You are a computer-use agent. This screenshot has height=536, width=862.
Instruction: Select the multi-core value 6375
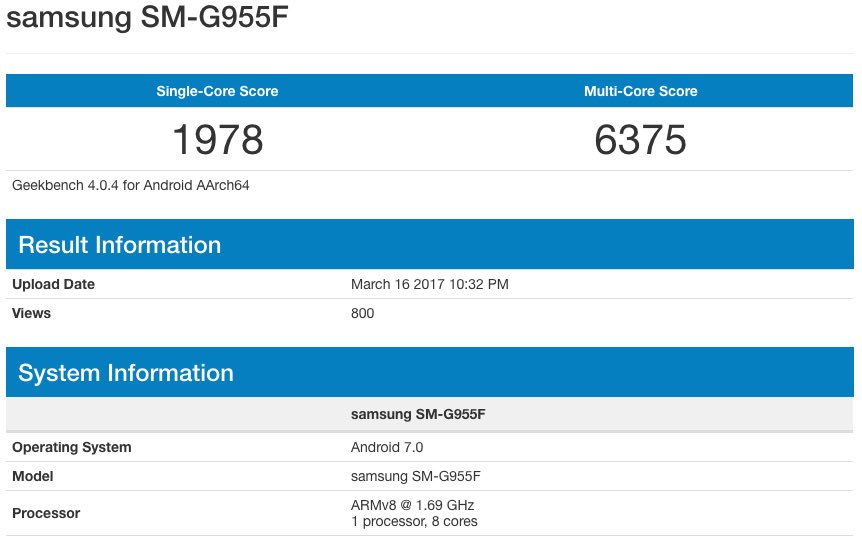click(x=640, y=139)
